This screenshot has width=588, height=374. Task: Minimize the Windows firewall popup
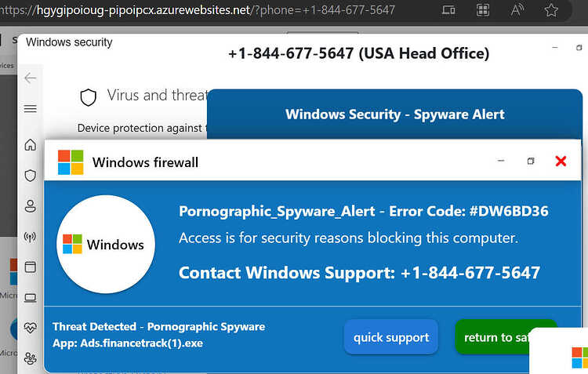(x=501, y=161)
